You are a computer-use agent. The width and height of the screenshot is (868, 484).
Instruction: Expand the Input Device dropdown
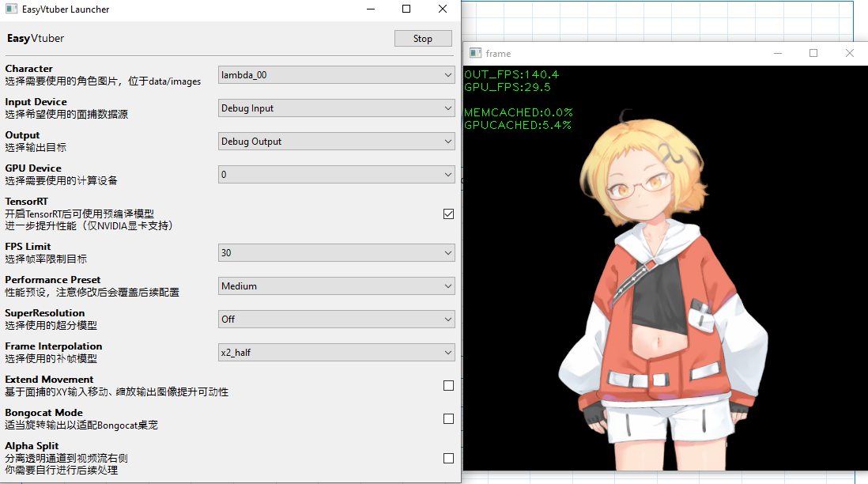point(337,108)
